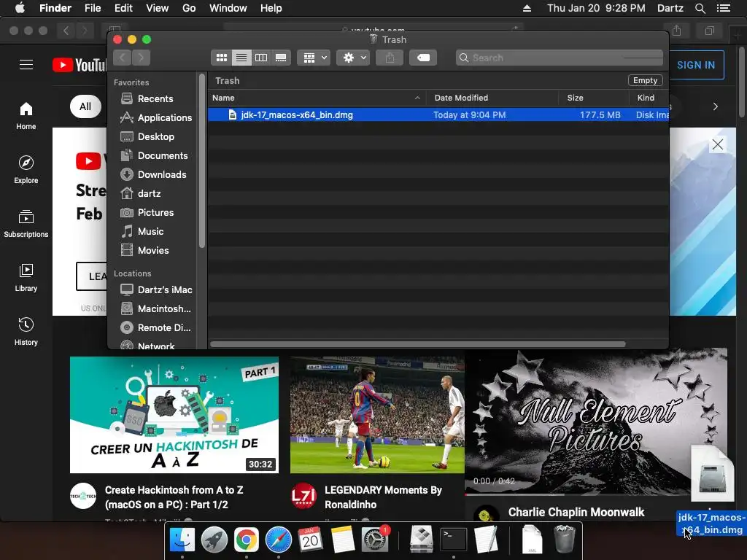Screen dimensions: 747x560
Task: Open Terminal from the Dock
Action: pyautogui.click(x=453, y=540)
